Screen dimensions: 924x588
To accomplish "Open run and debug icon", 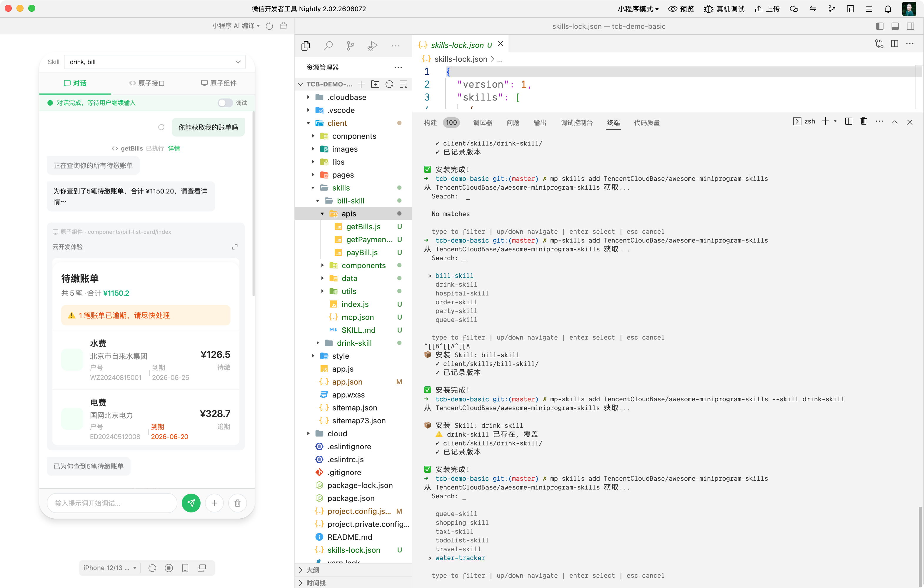I will click(373, 46).
